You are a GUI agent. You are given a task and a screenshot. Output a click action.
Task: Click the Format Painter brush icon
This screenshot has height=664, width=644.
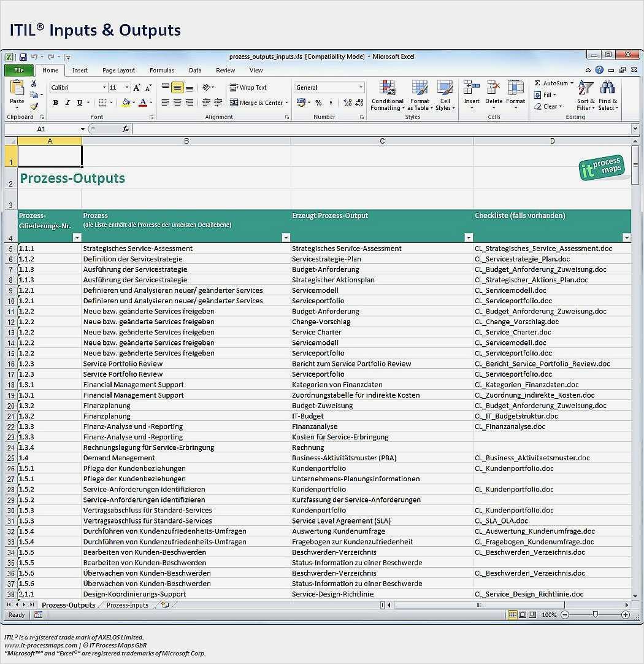click(34, 106)
